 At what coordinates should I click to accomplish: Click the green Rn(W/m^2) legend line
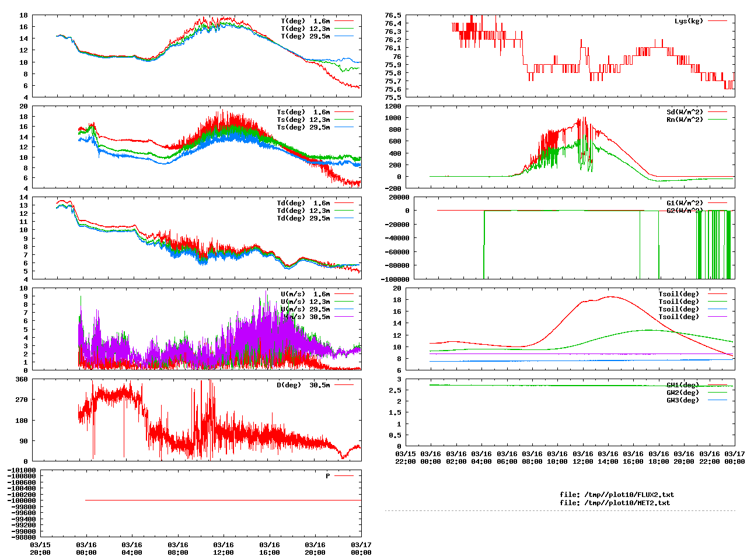coord(718,120)
